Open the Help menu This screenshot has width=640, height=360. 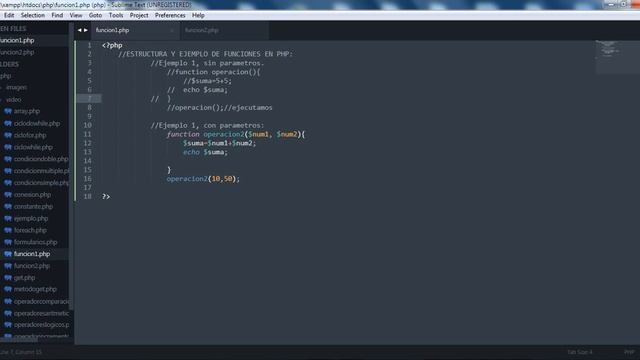click(x=198, y=16)
